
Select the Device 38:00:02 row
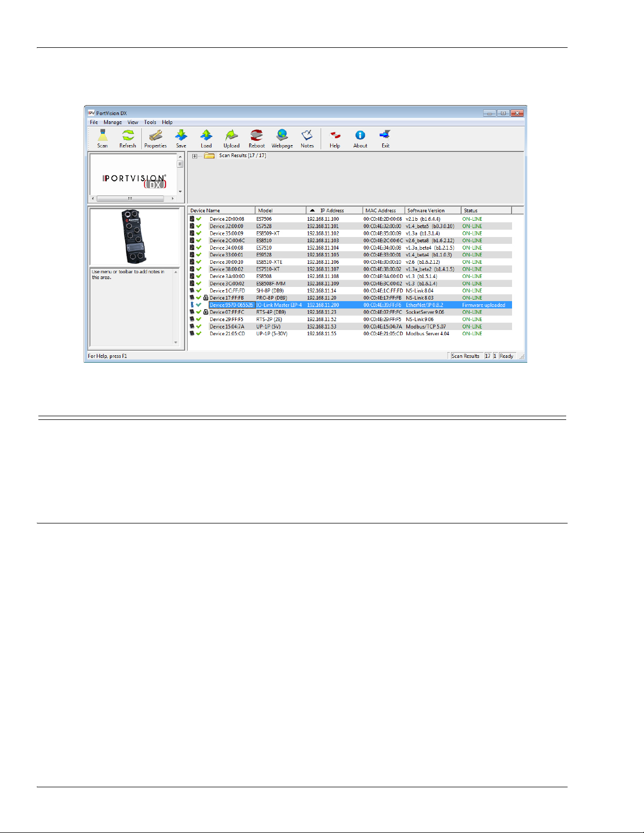[x=350, y=269]
